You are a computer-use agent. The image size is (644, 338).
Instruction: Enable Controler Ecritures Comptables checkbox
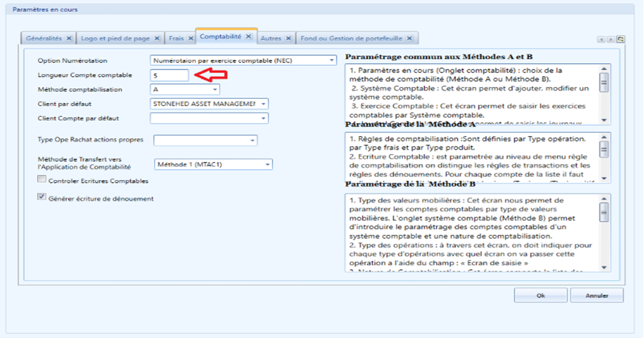pyautogui.click(x=42, y=179)
